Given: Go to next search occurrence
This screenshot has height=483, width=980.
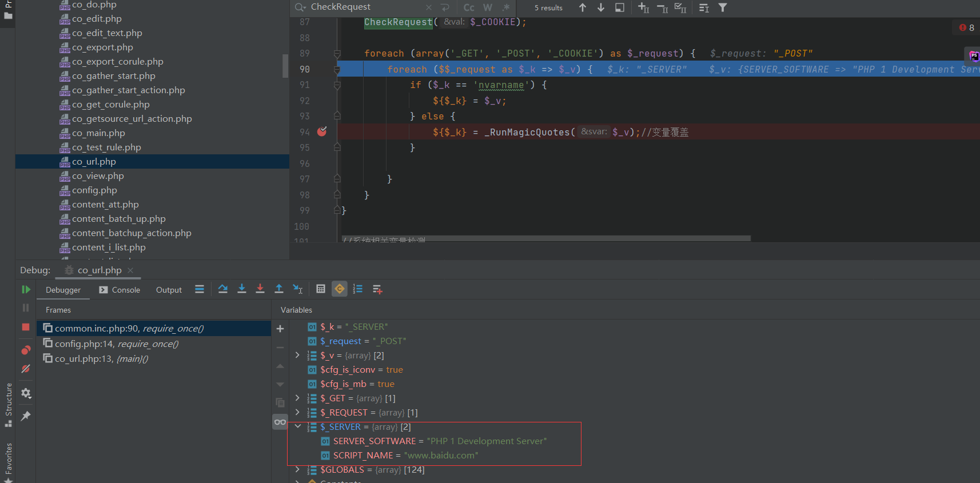Looking at the screenshot, I should [x=601, y=7].
